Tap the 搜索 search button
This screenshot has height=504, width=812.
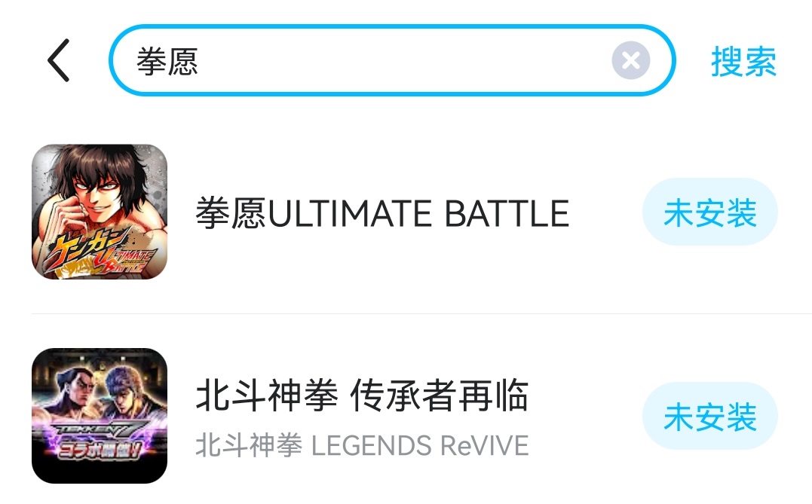pyautogui.click(x=743, y=61)
